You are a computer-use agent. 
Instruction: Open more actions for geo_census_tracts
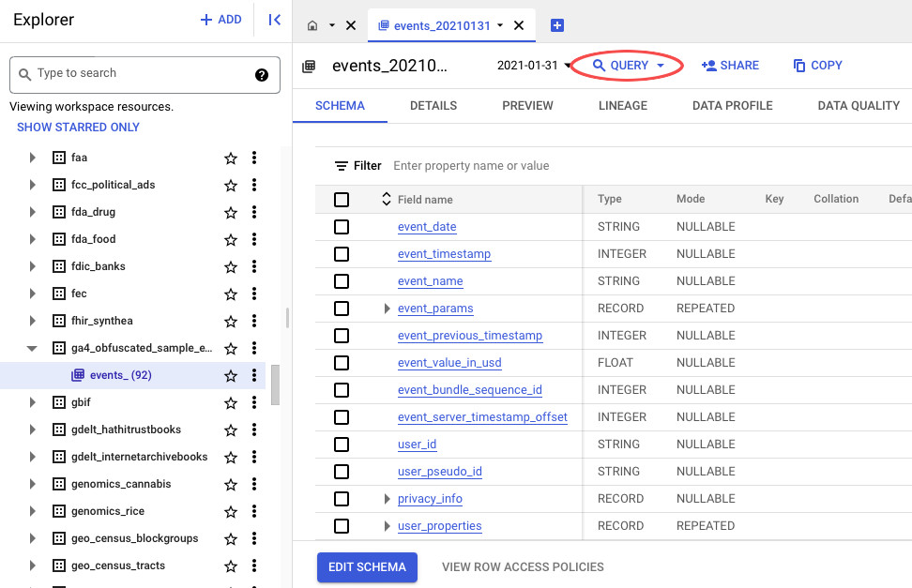(x=254, y=565)
